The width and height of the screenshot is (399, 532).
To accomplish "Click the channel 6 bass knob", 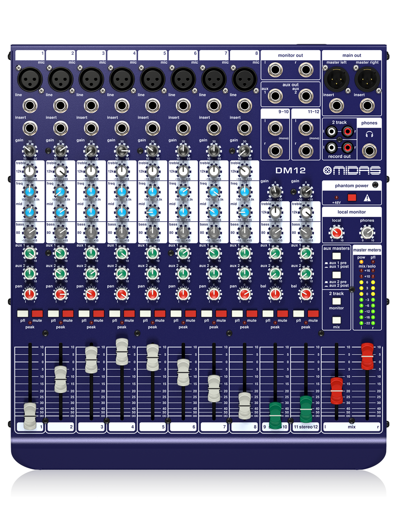I will click(x=183, y=232).
